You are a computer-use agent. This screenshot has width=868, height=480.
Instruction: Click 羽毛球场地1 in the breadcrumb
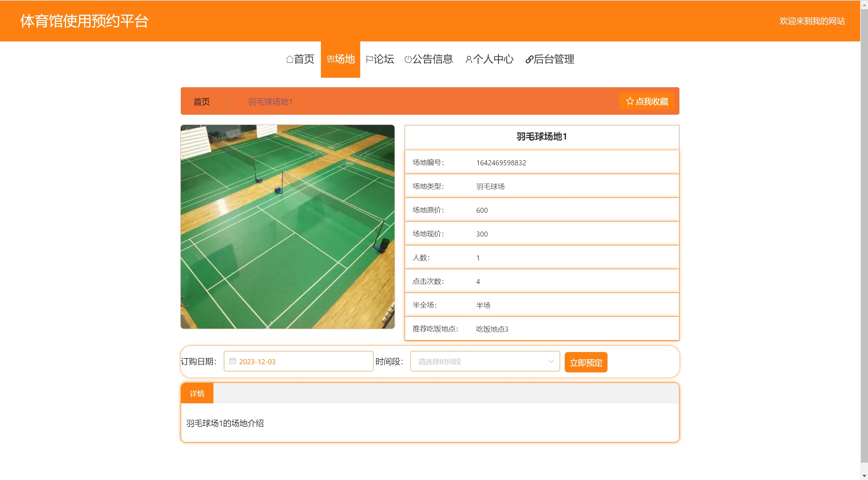tap(270, 101)
